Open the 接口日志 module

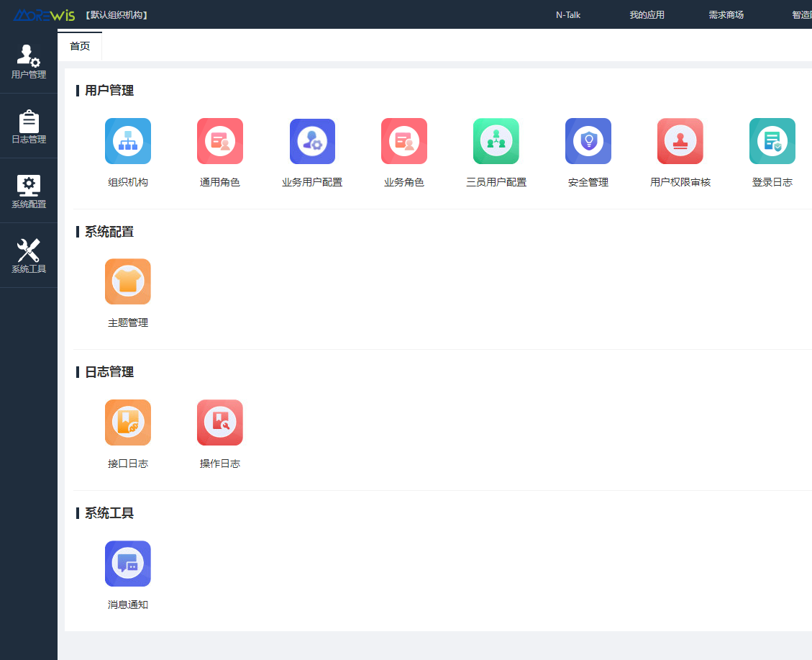click(x=127, y=422)
